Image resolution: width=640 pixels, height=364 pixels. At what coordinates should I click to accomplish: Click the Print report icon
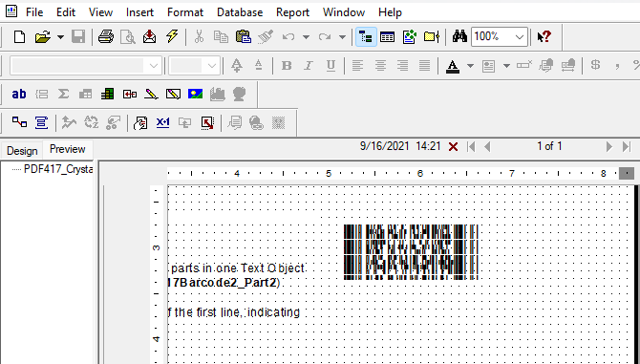tap(106, 36)
